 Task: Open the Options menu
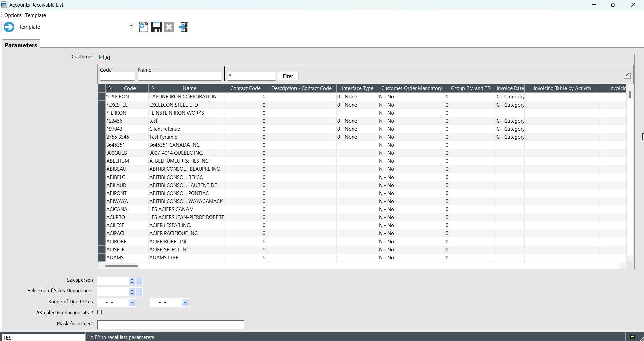pyautogui.click(x=13, y=15)
